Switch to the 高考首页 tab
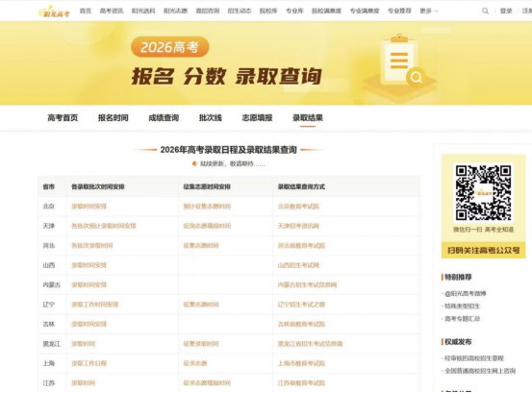Screen dimensions: 532x393 63,118
